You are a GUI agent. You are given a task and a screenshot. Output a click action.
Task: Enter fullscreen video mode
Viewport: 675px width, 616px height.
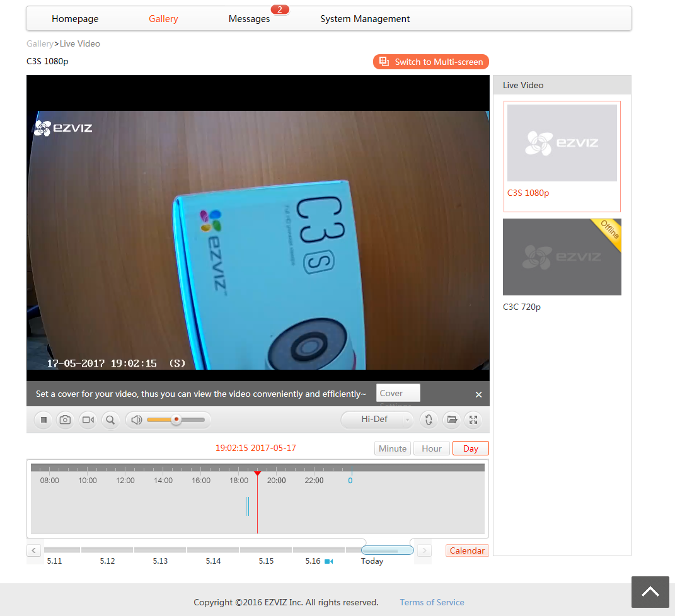(x=473, y=420)
